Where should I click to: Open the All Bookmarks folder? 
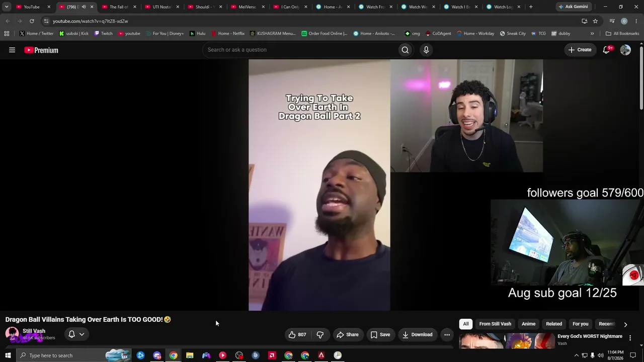(622, 34)
